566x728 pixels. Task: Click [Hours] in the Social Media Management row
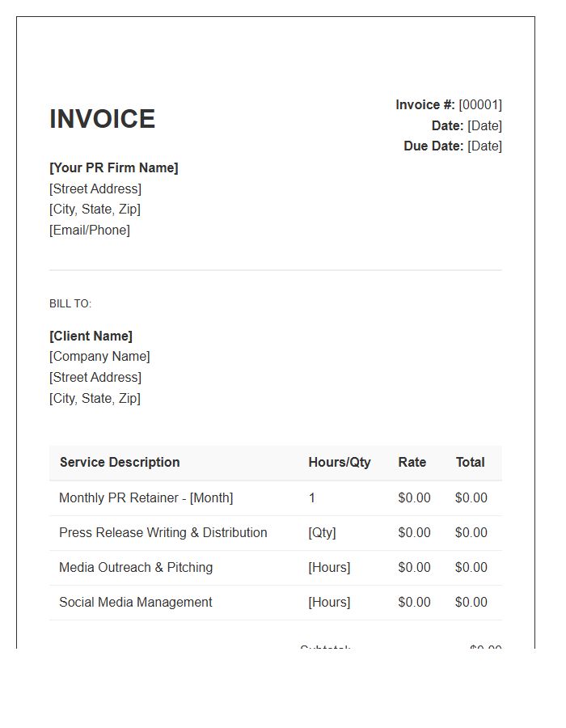coord(329,603)
